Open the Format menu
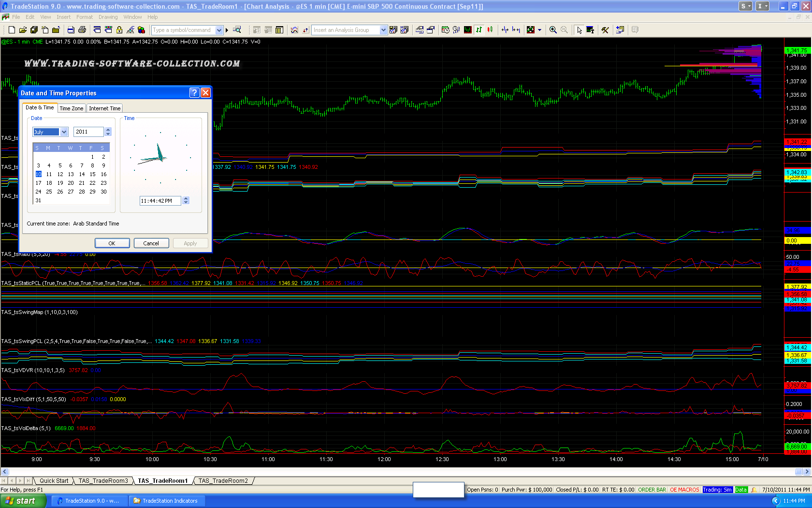The width and height of the screenshot is (812, 508). point(84,17)
